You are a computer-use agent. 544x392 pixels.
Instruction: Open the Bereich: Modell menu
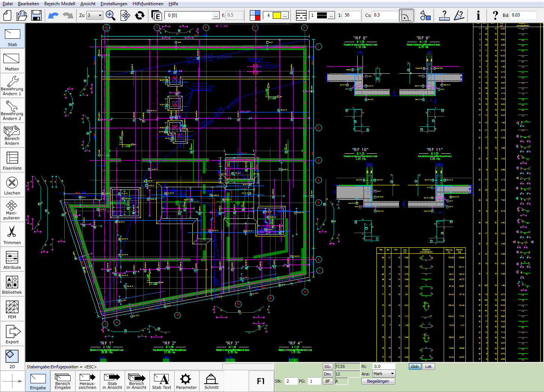60,4
